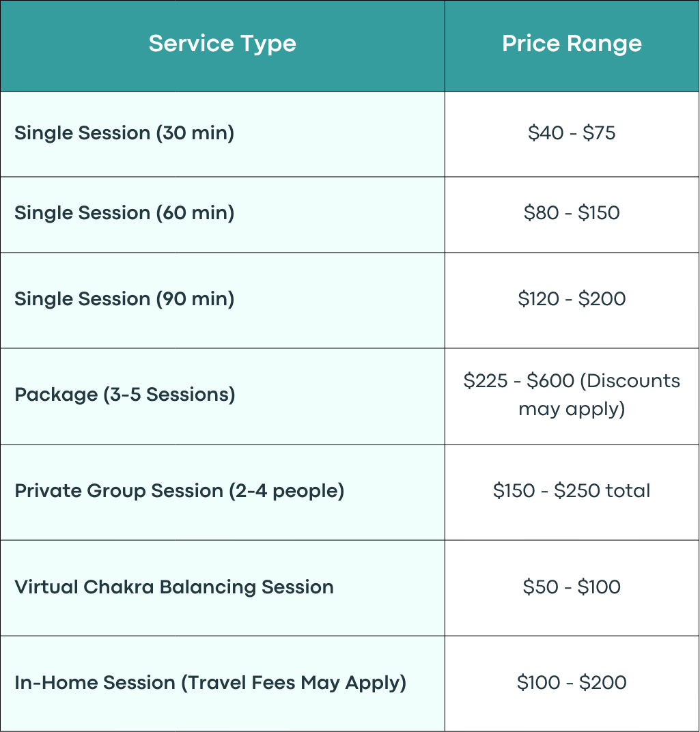Click the Service Type column header

[x=222, y=44]
